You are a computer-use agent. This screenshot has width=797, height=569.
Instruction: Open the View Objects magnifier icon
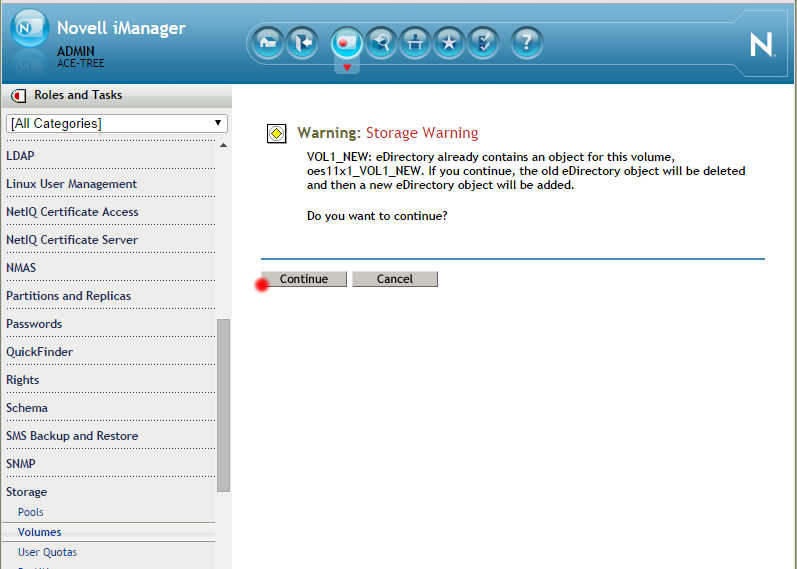[381, 43]
